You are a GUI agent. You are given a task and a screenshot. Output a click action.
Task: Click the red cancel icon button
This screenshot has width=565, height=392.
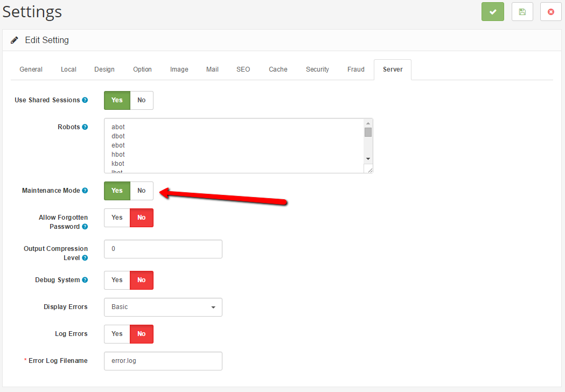point(550,11)
